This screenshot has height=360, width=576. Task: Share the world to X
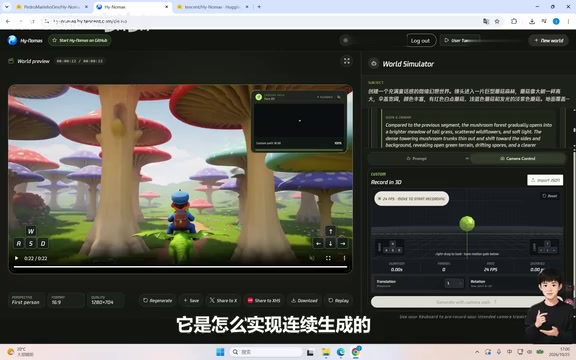[x=223, y=300]
